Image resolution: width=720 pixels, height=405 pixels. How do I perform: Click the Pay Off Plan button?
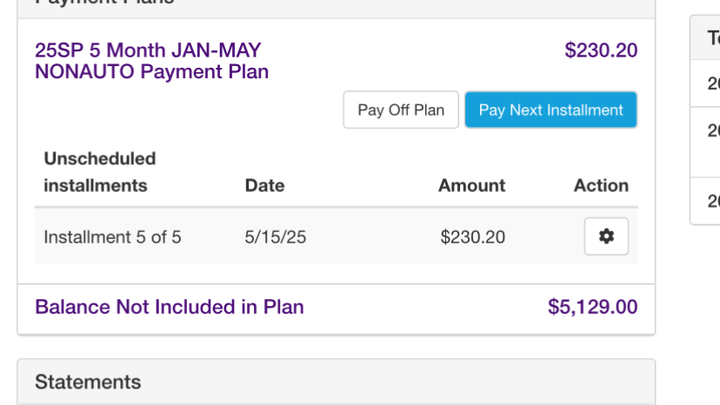[400, 110]
